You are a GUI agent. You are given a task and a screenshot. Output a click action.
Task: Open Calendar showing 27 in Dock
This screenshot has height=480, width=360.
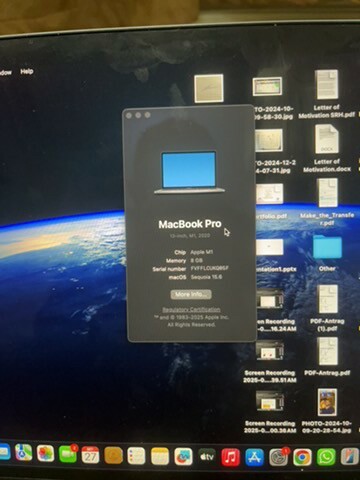pos(90,455)
